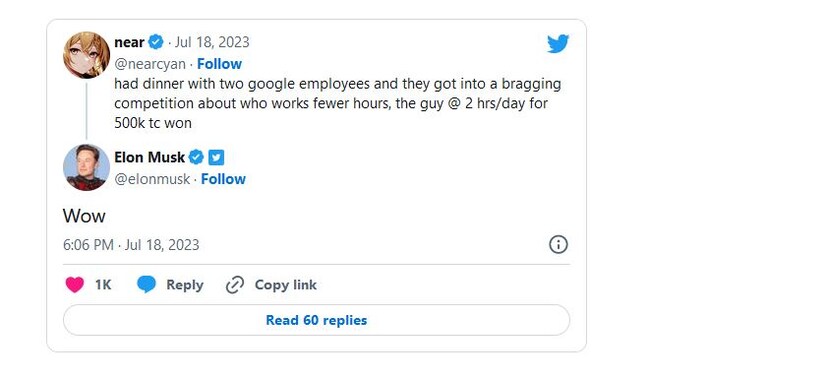The height and width of the screenshot is (379, 827).
Task: Open the Read 60 replies button
Action: tap(316, 320)
